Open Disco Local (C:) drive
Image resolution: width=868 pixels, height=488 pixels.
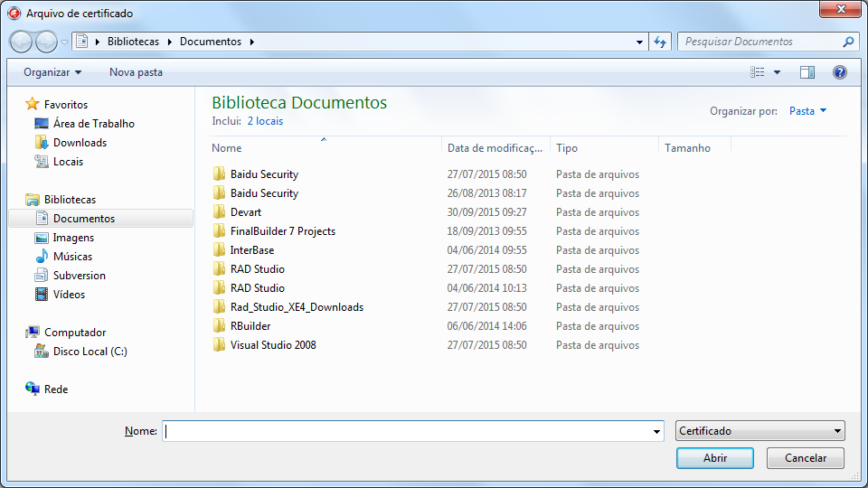tap(90, 352)
